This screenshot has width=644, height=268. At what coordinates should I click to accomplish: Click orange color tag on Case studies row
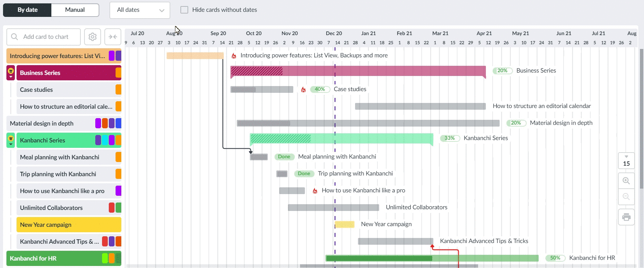point(118,90)
